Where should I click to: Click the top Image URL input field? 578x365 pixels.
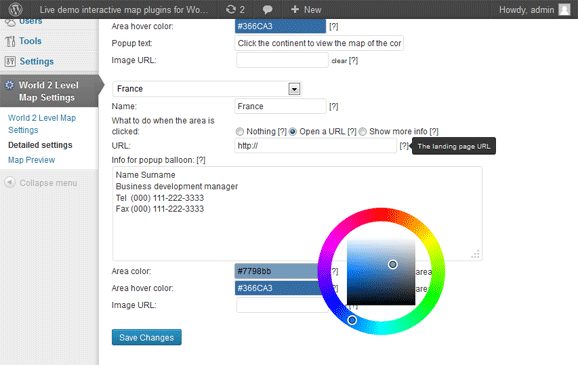pyautogui.click(x=282, y=60)
